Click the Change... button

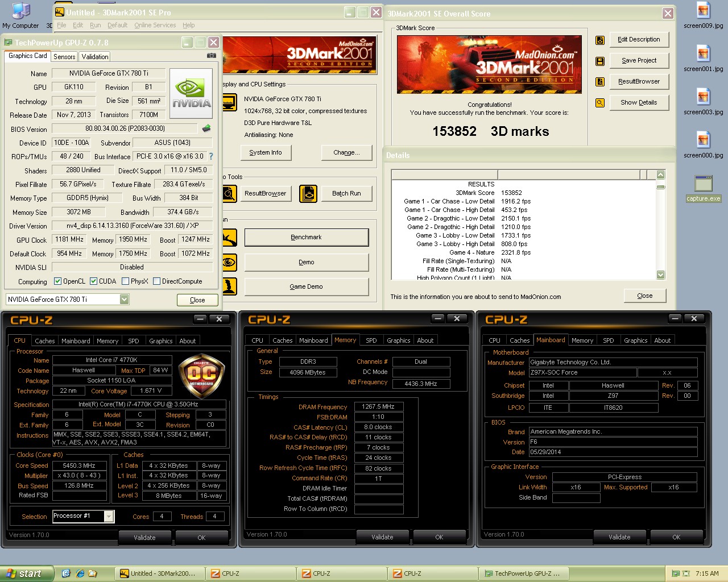[x=346, y=153]
